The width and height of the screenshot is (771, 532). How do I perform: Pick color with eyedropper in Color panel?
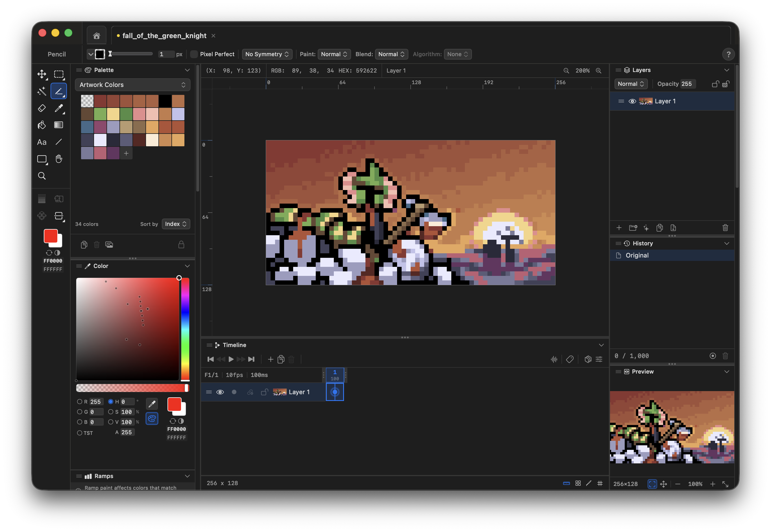[152, 404]
